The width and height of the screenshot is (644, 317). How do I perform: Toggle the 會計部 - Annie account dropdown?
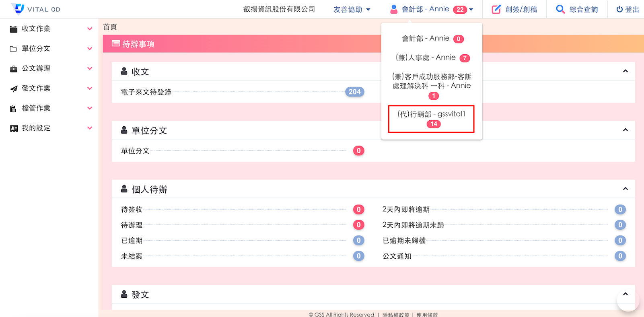[432, 9]
